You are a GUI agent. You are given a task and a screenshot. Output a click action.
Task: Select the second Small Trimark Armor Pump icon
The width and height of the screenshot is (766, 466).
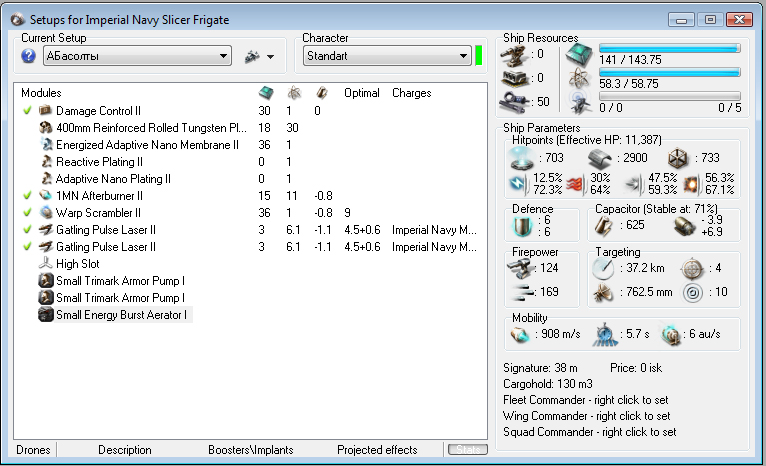[x=45, y=297]
